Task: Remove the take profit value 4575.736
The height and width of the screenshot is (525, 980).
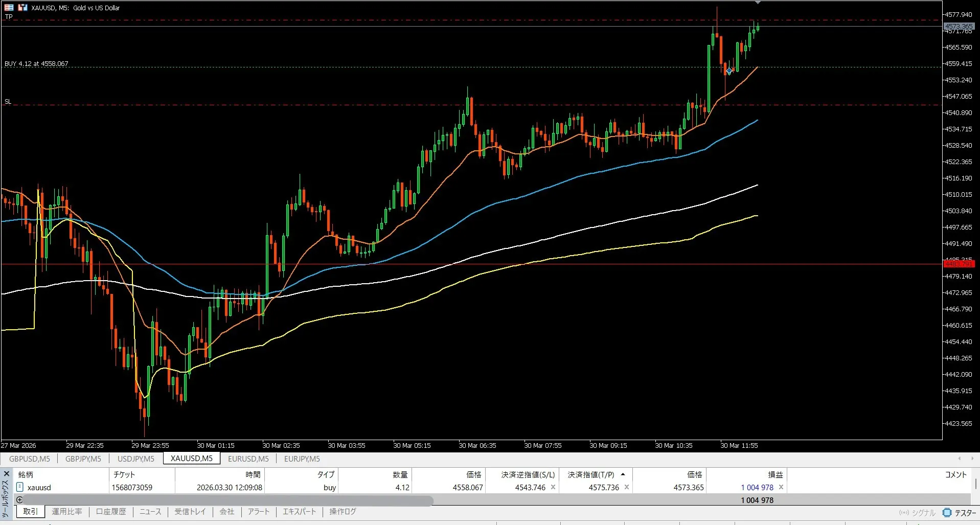Action: point(626,487)
